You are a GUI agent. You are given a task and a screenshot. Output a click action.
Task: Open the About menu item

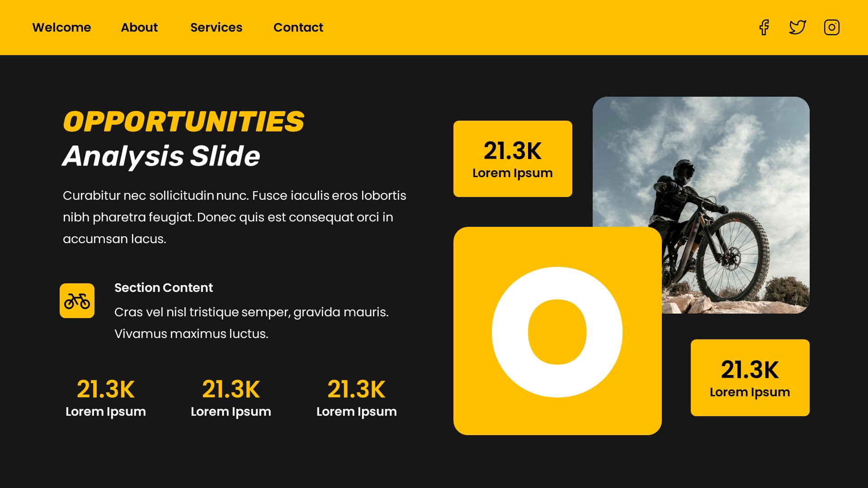click(139, 28)
